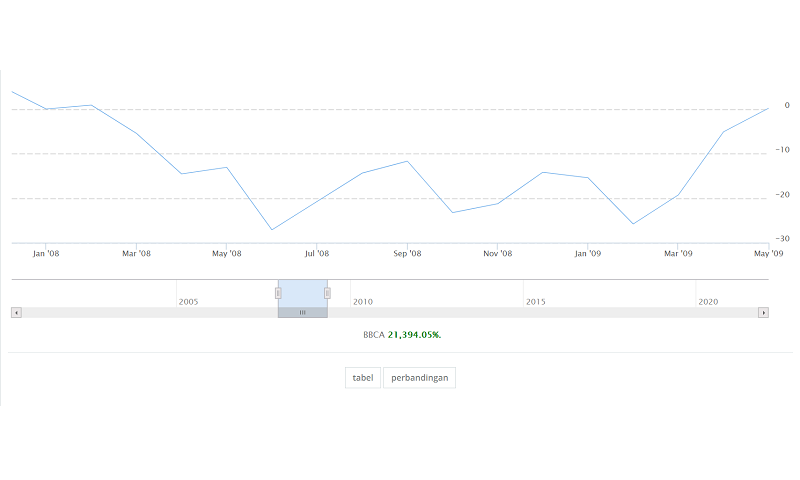The image size is (800, 480).
Task: Click the highlighted blue navigator selection window
Action: click(x=303, y=292)
